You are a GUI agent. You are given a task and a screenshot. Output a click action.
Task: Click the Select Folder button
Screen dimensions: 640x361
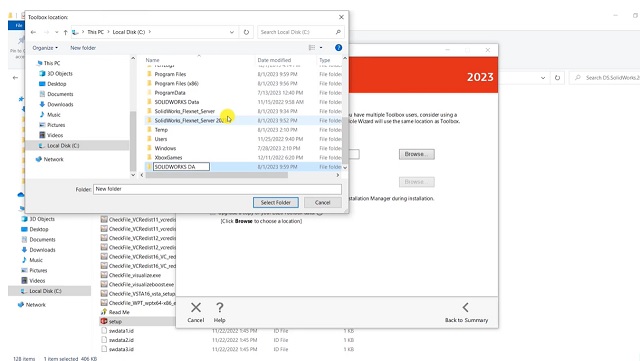[276, 202]
